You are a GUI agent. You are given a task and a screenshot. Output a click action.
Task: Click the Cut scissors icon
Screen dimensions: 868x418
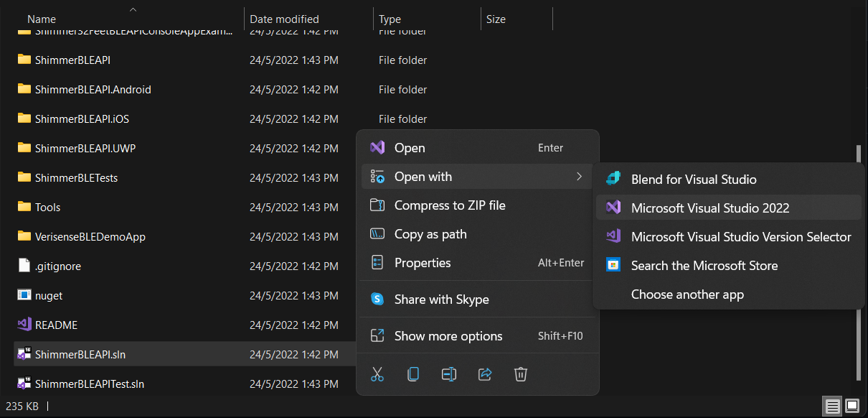377,373
